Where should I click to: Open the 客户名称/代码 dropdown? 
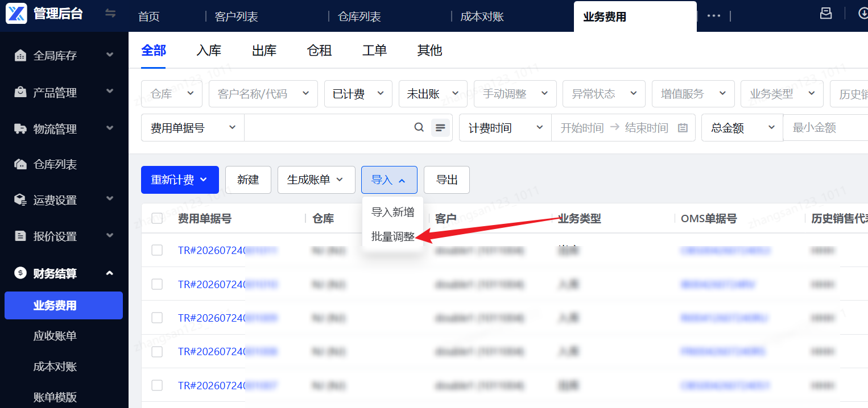coord(263,94)
